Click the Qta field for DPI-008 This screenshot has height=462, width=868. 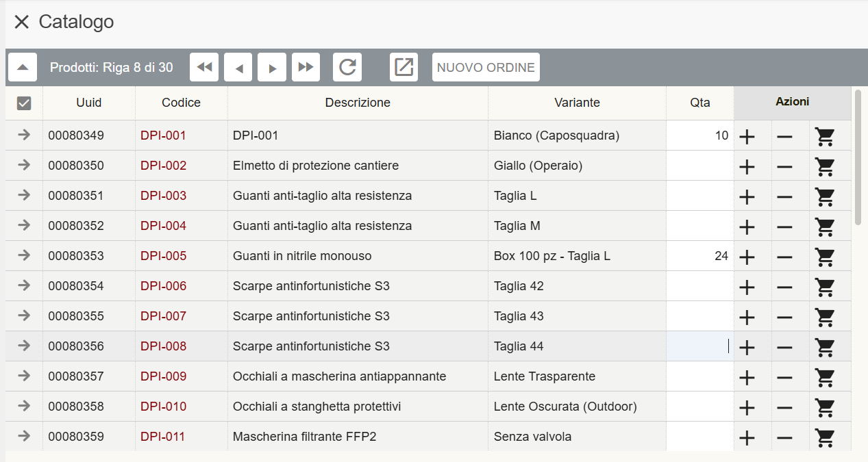coord(699,346)
